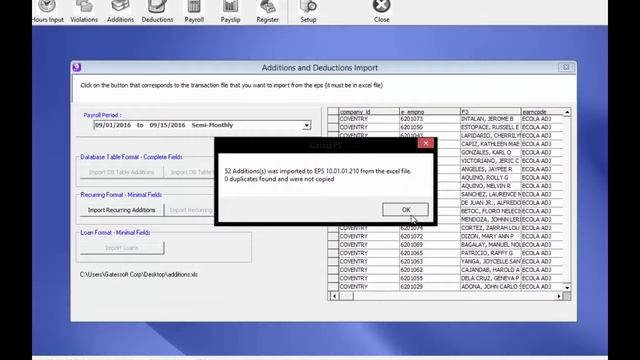
Task: Select cell 6201029
Action: click(429, 287)
